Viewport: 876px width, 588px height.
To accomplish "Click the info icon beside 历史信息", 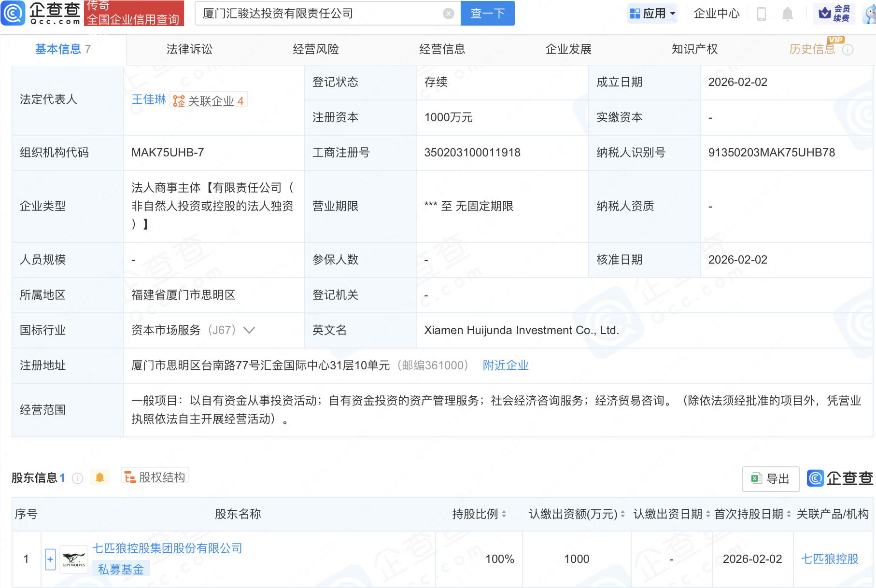I will 848,50.
